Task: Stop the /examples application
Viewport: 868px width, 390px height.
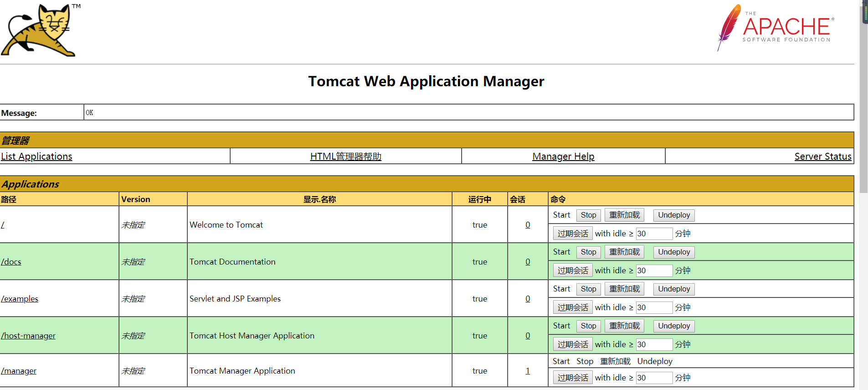Action: point(588,289)
